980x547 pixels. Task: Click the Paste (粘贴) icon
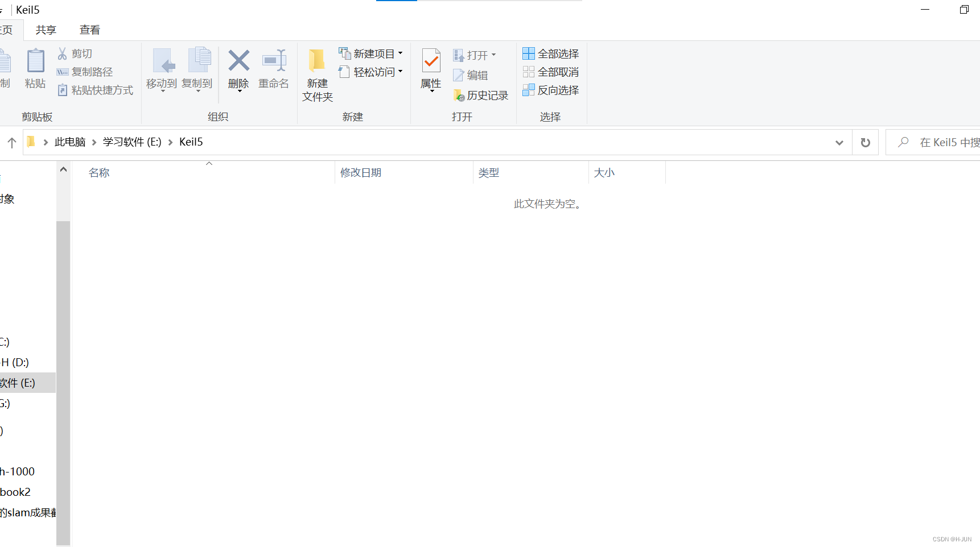tap(35, 61)
